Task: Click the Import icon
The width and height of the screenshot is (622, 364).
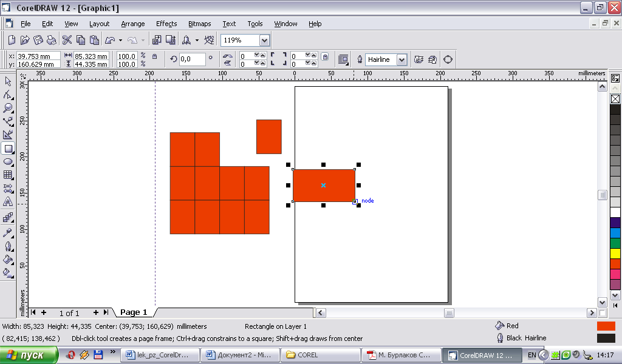Action: point(157,40)
